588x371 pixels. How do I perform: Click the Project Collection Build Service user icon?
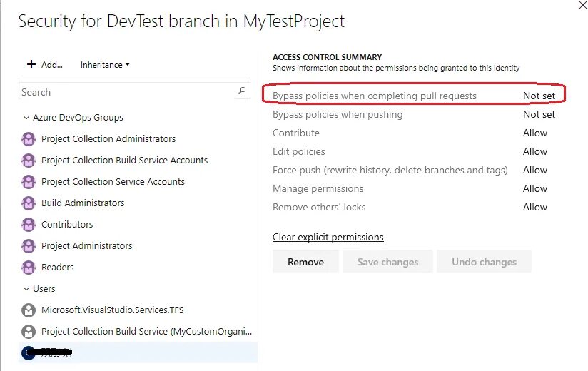29,332
